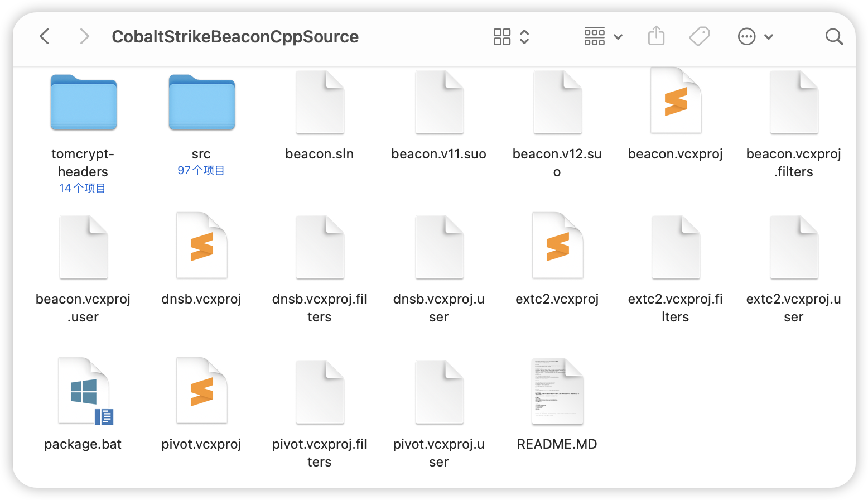The width and height of the screenshot is (868, 500).
Task: Click the tag icon in toolbar
Action: (699, 37)
